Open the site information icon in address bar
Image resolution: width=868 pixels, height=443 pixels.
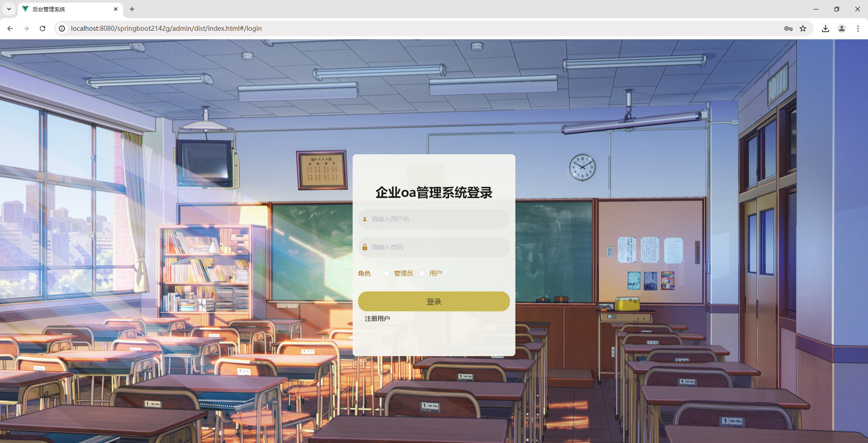tap(61, 28)
